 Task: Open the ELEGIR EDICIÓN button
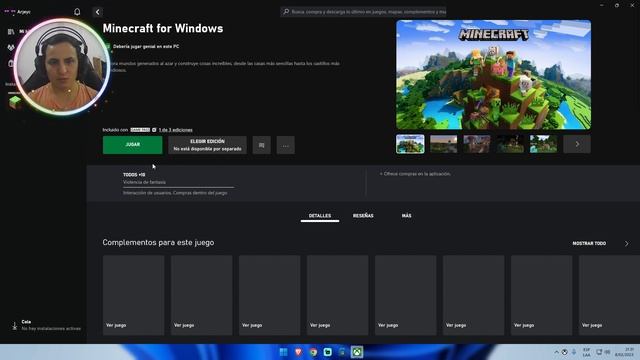207,145
